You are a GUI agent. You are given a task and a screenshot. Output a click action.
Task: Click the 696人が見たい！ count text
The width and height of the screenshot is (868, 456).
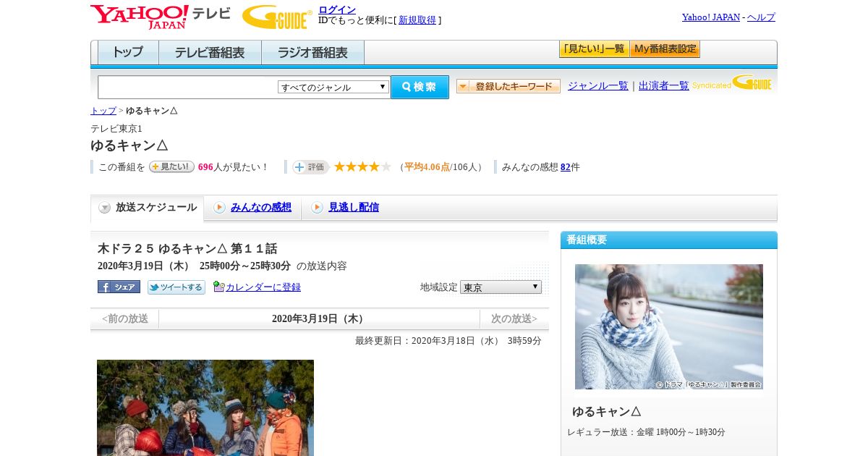tap(233, 167)
